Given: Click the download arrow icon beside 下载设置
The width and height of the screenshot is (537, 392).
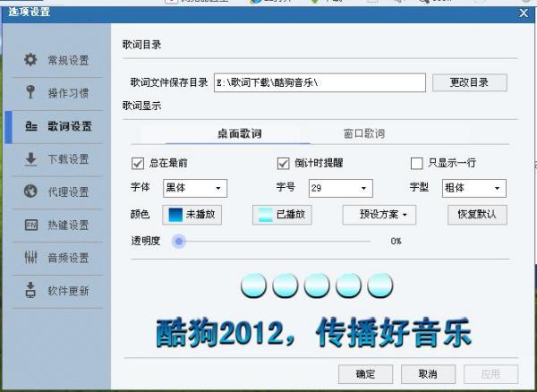Looking at the screenshot, I should tap(30, 159).
